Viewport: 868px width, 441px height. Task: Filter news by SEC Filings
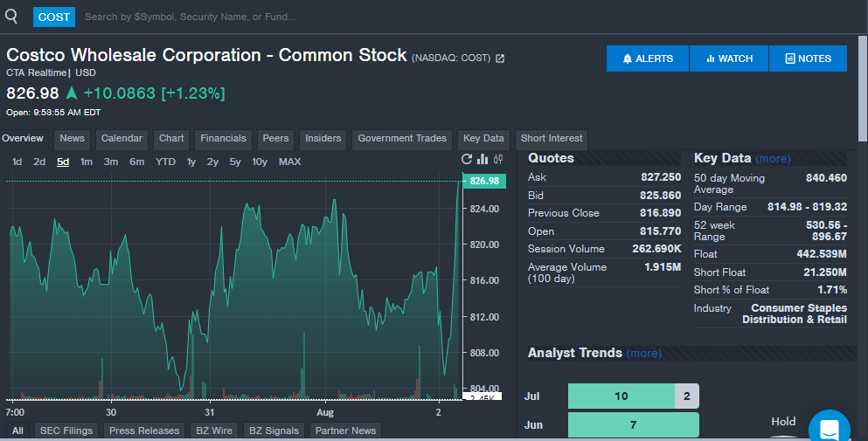66,431
